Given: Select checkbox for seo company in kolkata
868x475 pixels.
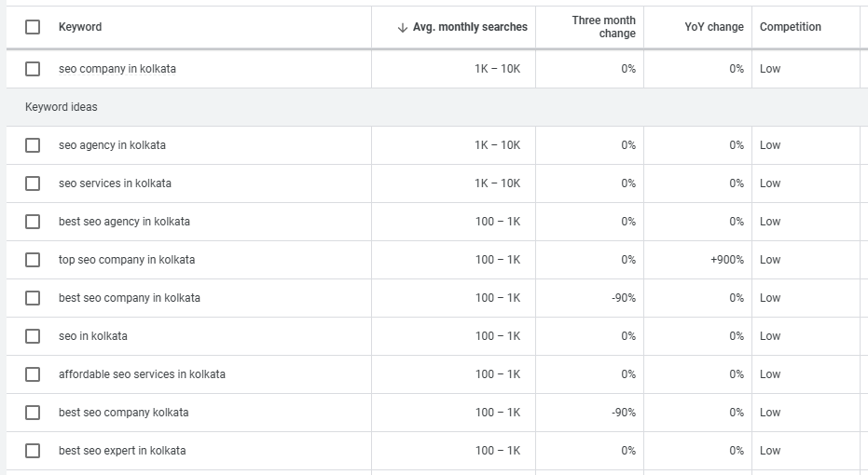Looking at the screenshot, I should click(33, 69).
